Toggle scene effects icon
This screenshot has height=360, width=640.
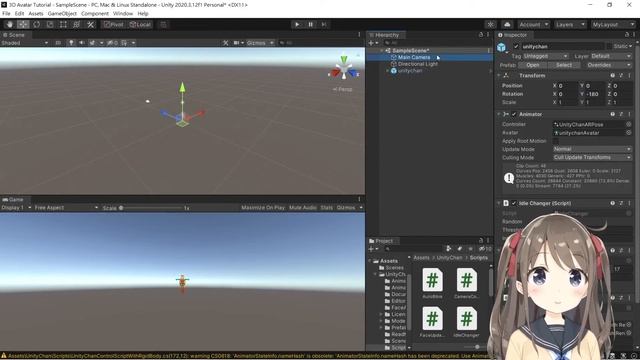pos(92,42)
